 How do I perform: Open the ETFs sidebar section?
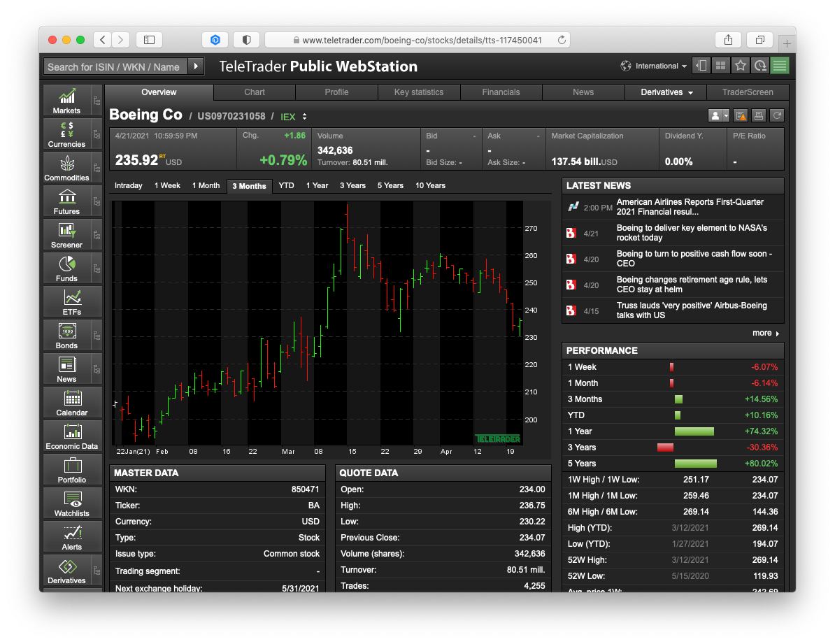pyautogui.click(x=73, y=302)
